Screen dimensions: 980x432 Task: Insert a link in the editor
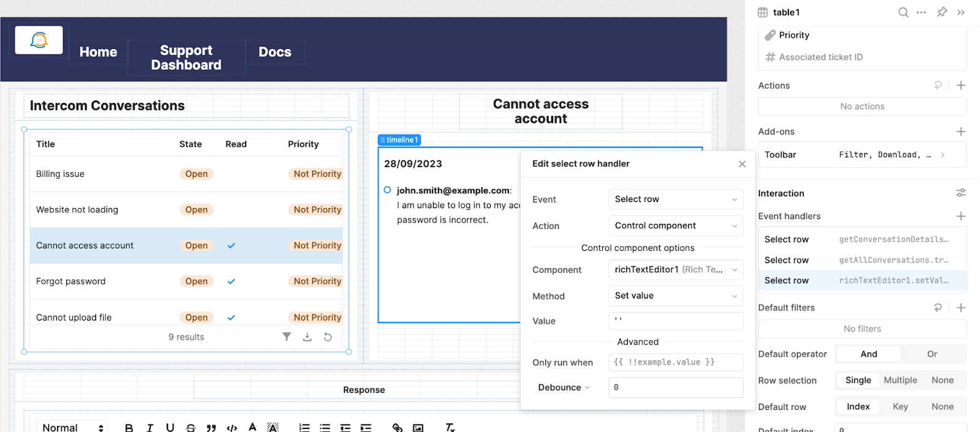[x=398, y=428]
